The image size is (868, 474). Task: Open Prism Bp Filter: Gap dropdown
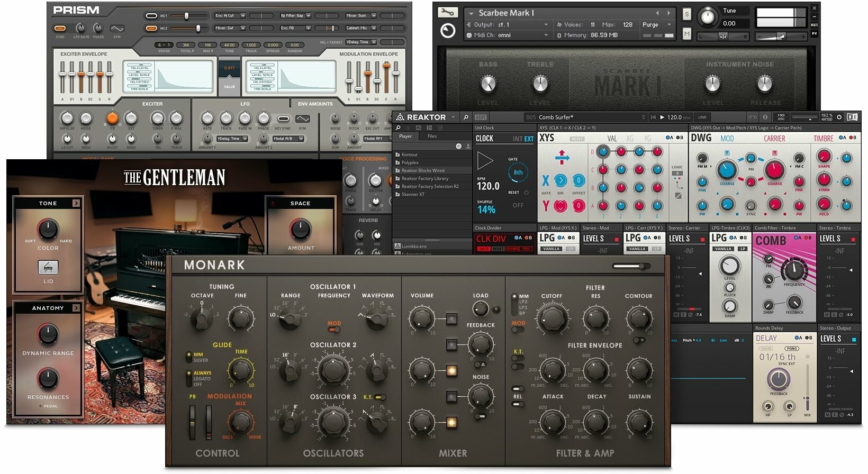point(296,16)
